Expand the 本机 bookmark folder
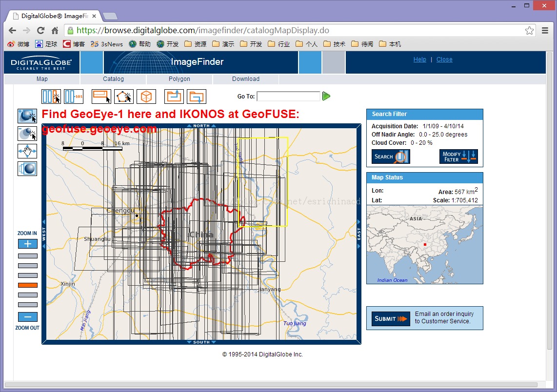Image resolution: width=557 pixels, height=392 pixels. [x=390, y=44]
